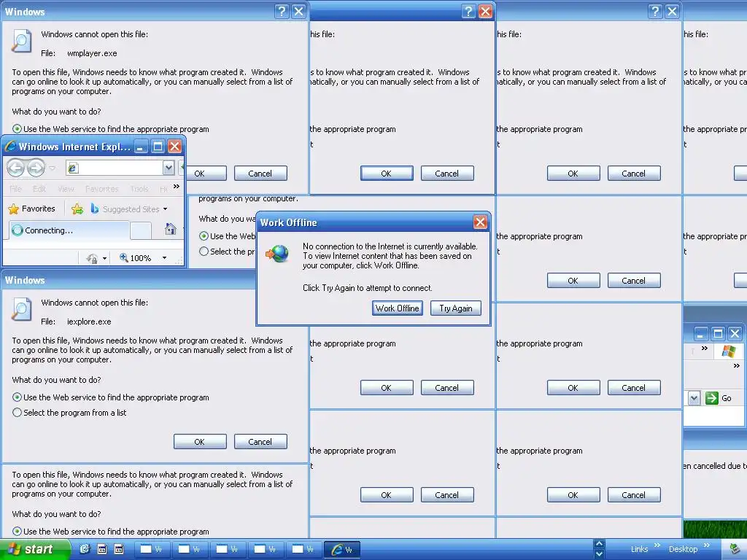Click the Home icon in Internet Explorer

point(170,229)
